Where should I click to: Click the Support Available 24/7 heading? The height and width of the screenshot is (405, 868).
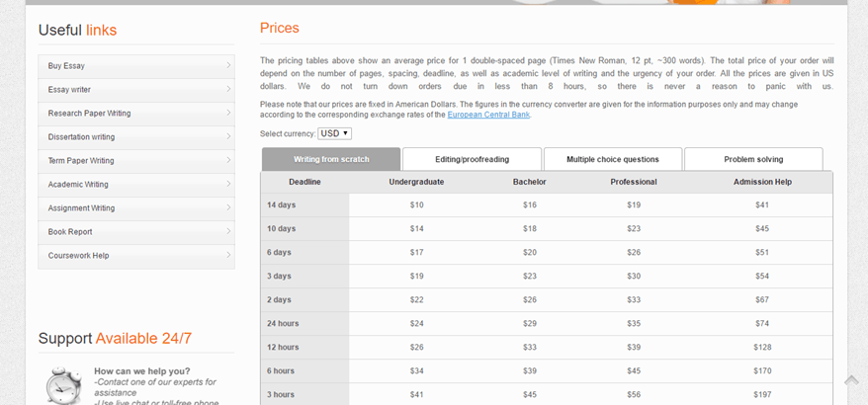point(115,339)
